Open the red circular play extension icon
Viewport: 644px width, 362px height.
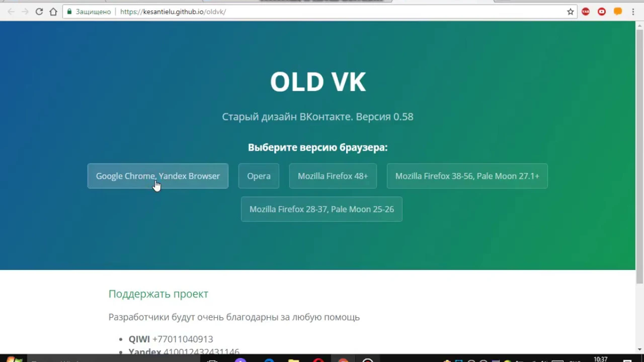602,12
